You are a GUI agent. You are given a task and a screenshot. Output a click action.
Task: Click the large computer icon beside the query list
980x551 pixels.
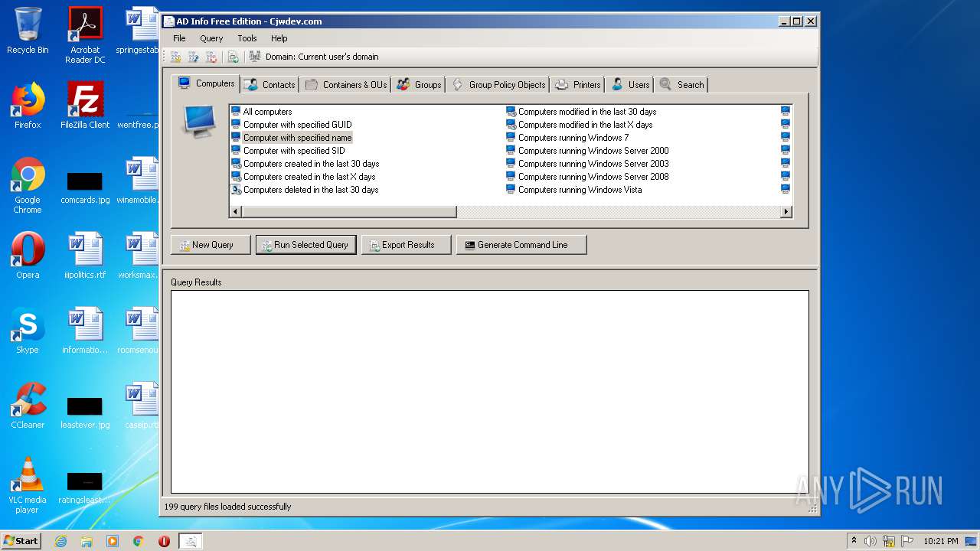click(199, 122)
